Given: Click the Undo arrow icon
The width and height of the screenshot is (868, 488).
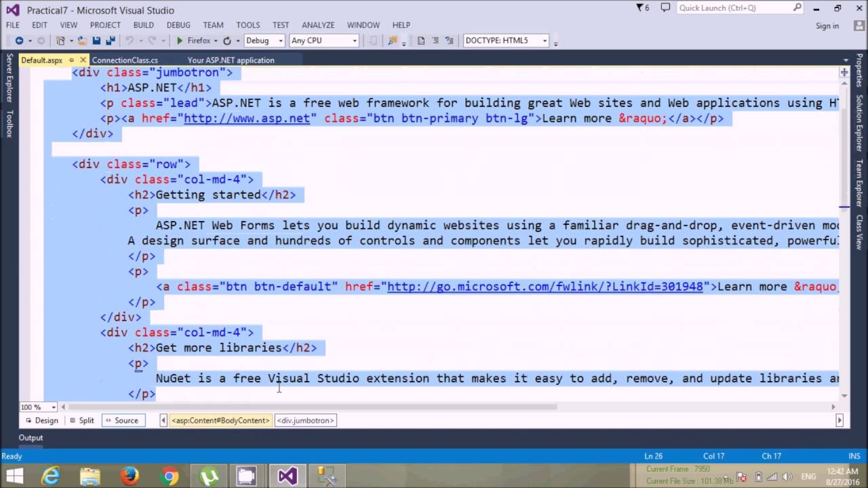Looking at the screenshot, I should pyautogui.click(x=130, y=41).
